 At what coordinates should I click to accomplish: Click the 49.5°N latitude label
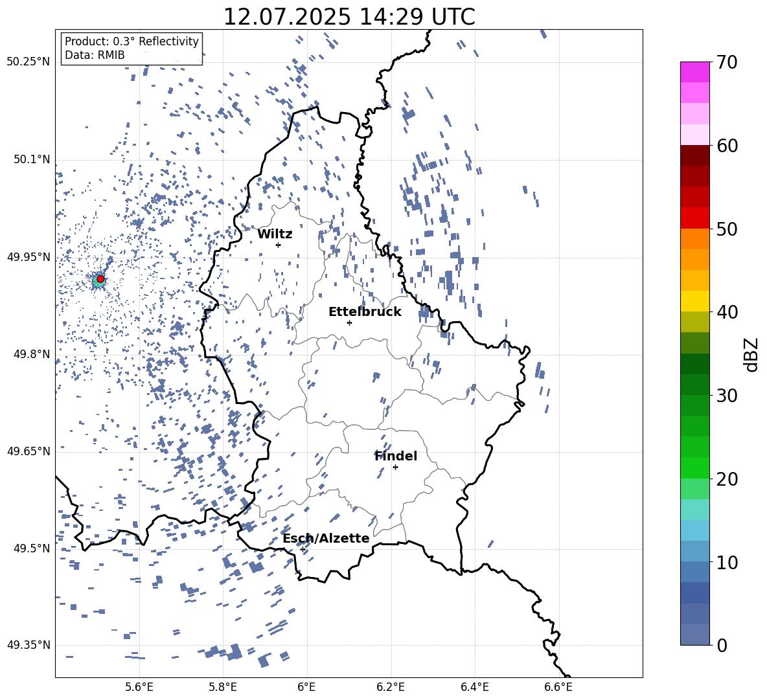(x=31, y=548)
